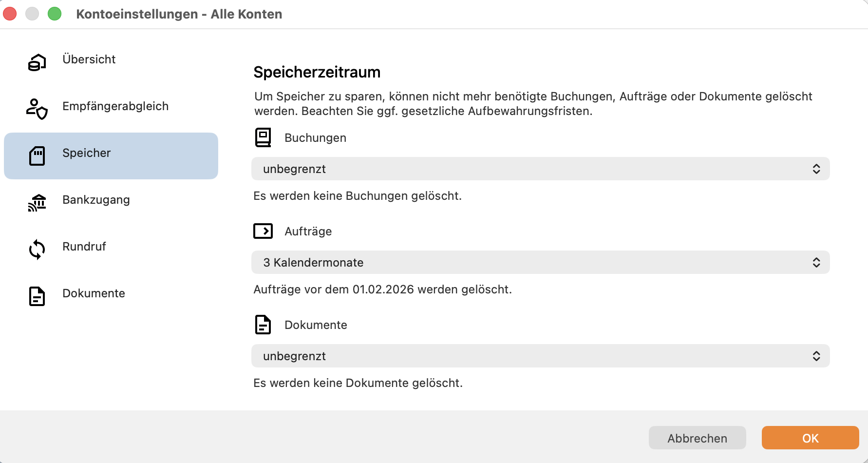Image resolution: width=868 pixels, height=463 pixels.
Task: Show the Dokumente settings page
Action: pyautogui.click(x=111, y=296)
